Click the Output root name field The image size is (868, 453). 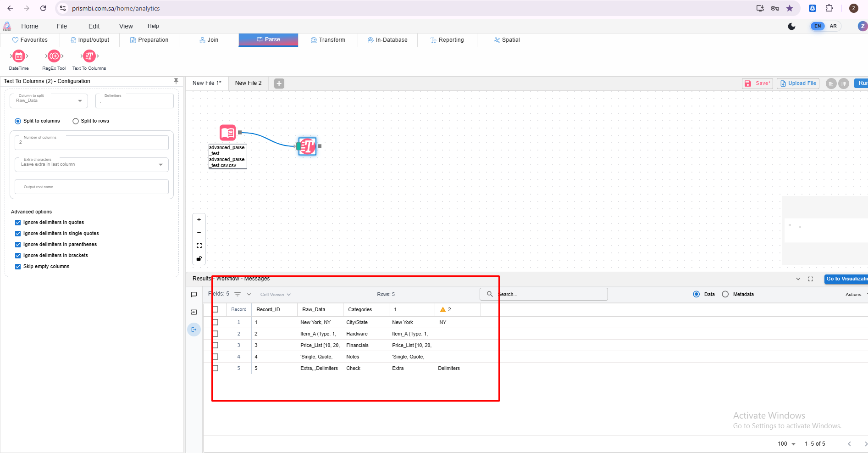coord(91,187)
